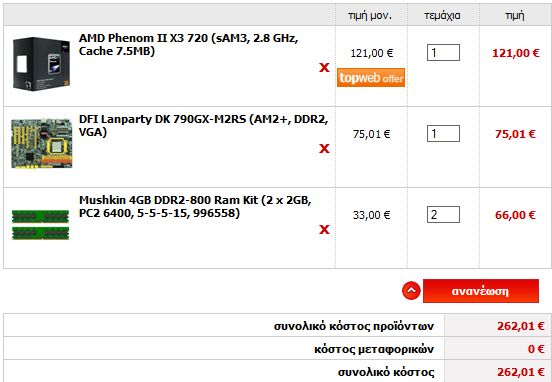This screenshot has width=552, height=382.
Task: Open the AMD Phenom processor box thumbnail
Action: pyautogui.click(x=41, y=64)
